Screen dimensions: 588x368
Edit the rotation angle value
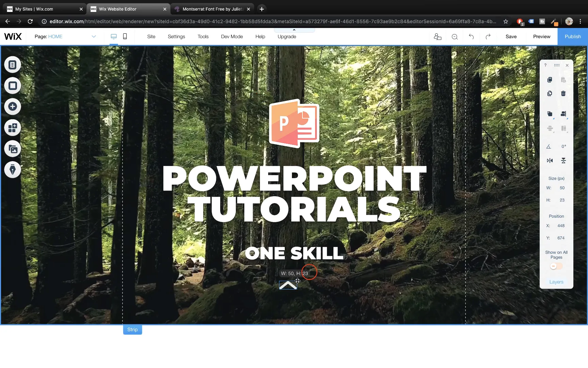point(564,147)
